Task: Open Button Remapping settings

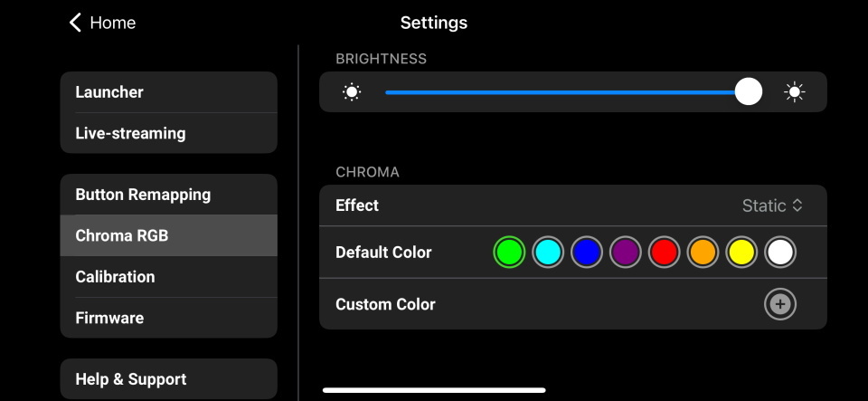Action: pyautogui.click(x=168, y=195)
